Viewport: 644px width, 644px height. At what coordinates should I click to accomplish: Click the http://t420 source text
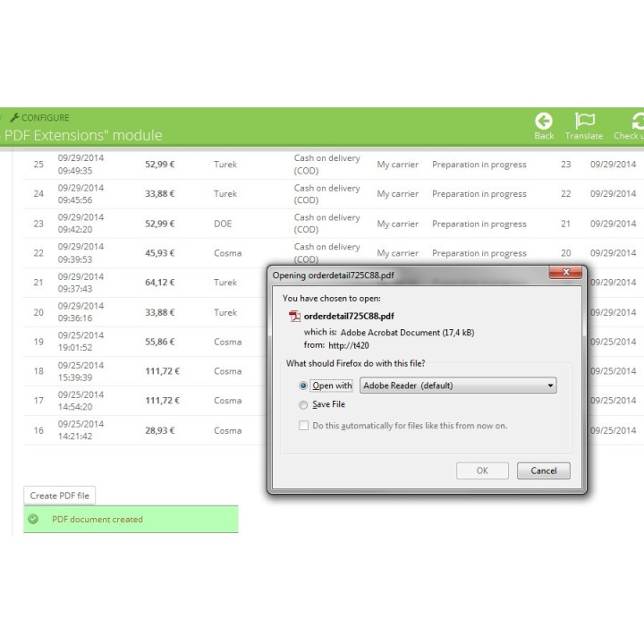[349, 345]
